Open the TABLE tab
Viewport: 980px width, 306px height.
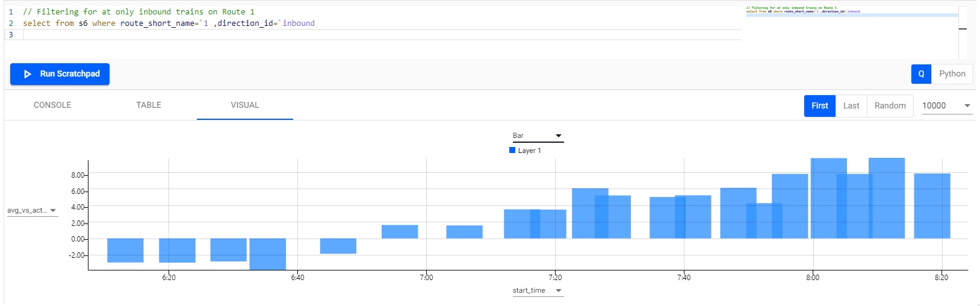coord(149,105)
